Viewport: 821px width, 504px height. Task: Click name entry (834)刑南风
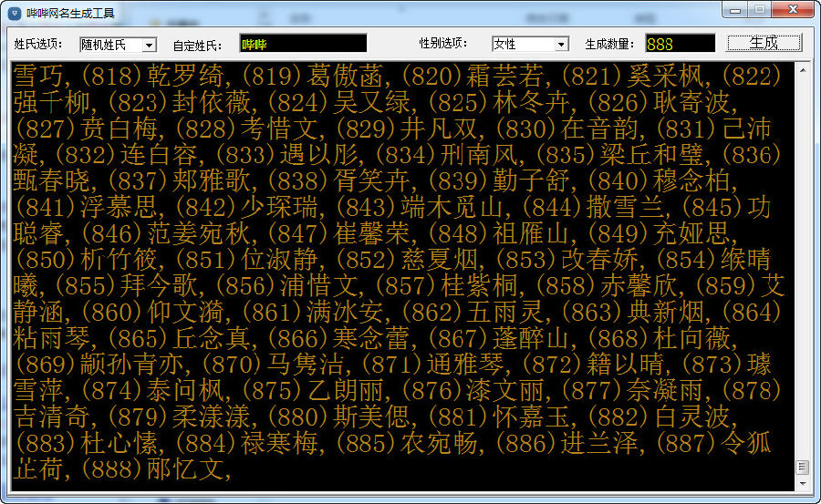pyautogui.click(x=448, y=154)
